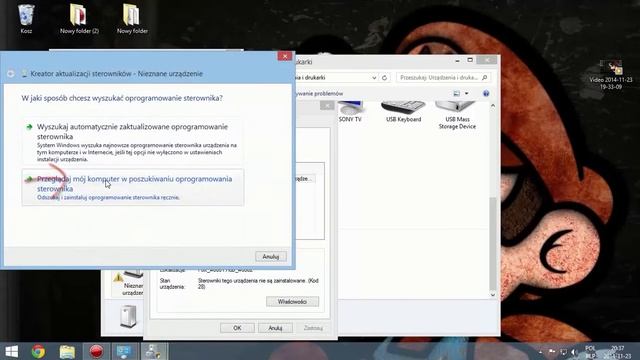The image size is (640, 360).
Task: Select the Nieznane urządzenie device icon
Action: click(128, 283)
